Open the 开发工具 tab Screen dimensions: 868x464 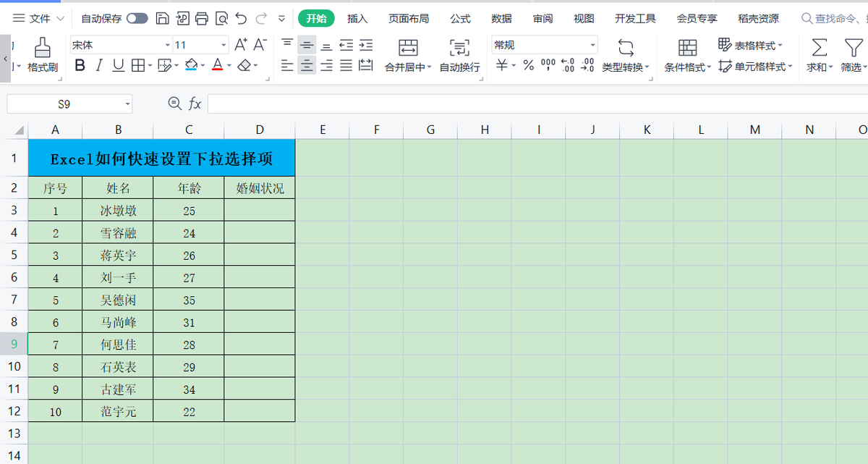point(635,19)
